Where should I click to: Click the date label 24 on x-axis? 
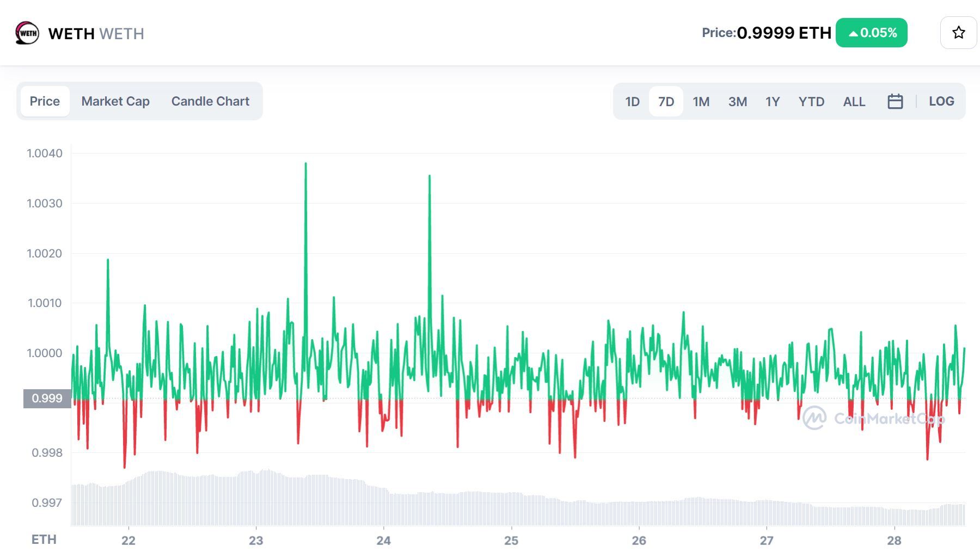[384, 541]
